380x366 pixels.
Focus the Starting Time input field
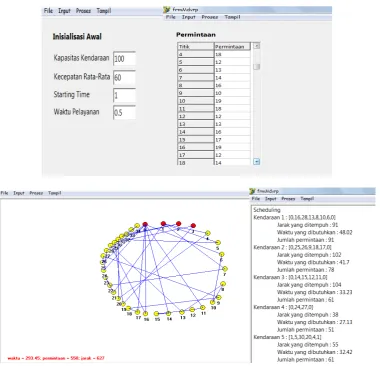tap(124, 96)
